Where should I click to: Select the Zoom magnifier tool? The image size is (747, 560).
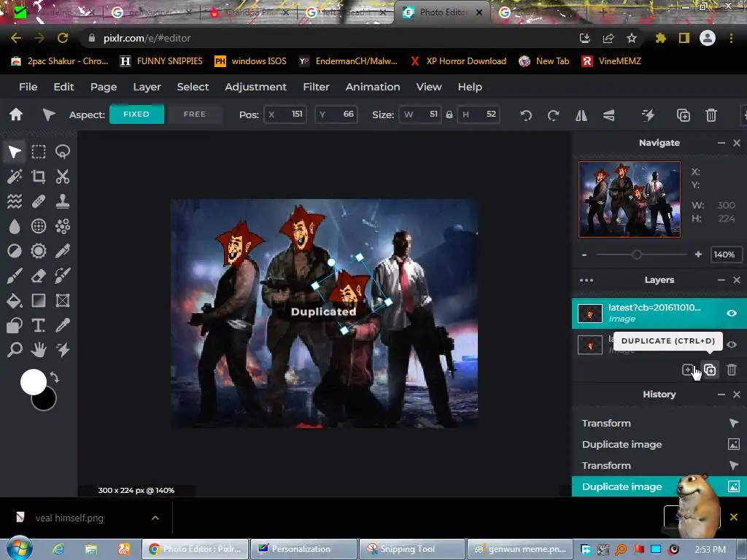(15, 350)
